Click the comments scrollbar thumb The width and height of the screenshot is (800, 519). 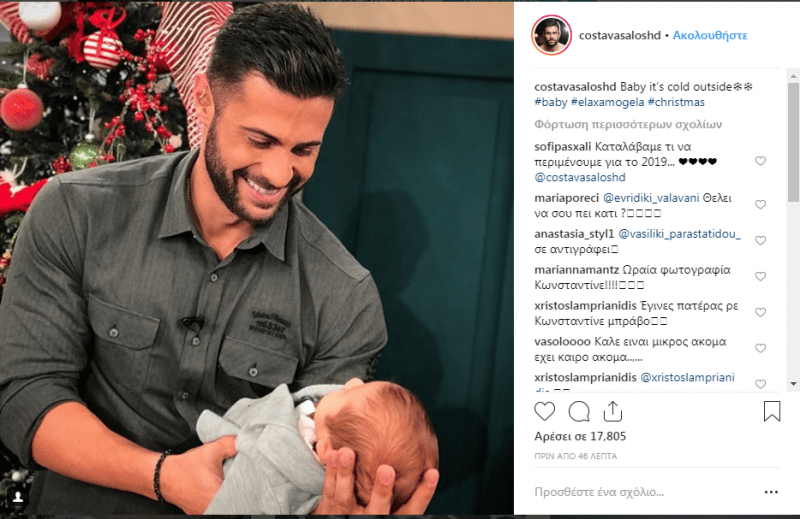click(x=793, y=142)
